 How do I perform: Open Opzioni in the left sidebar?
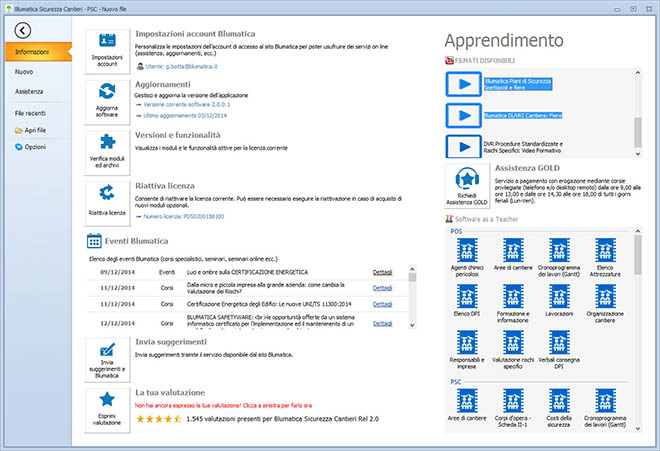(x=30, y=147)
